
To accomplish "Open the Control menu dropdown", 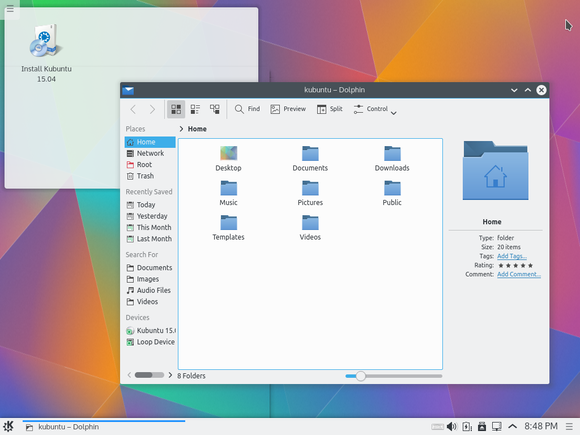I will pyautogui.click(x=375, y=109).
